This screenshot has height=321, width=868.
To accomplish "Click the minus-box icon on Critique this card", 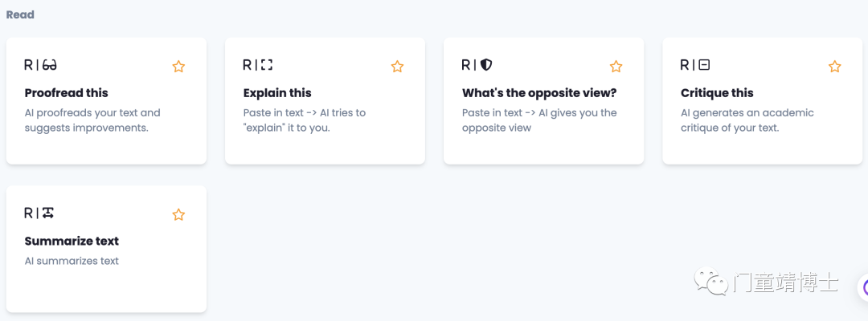I will (x=704, y=65).
